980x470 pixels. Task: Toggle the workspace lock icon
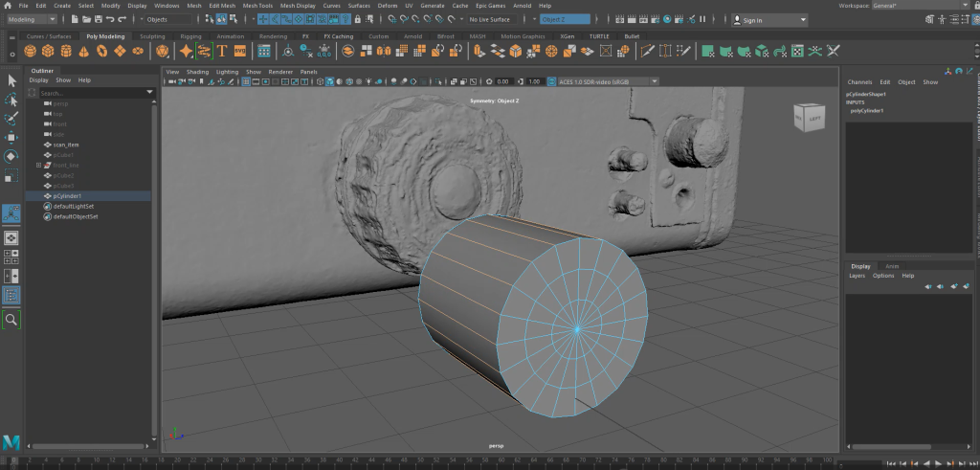click(976, 6)
